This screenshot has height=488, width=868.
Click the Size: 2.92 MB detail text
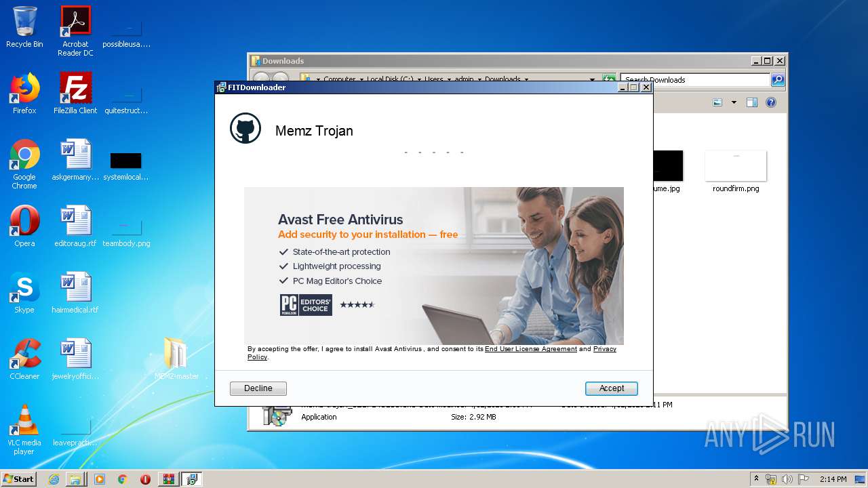[473, 417]
